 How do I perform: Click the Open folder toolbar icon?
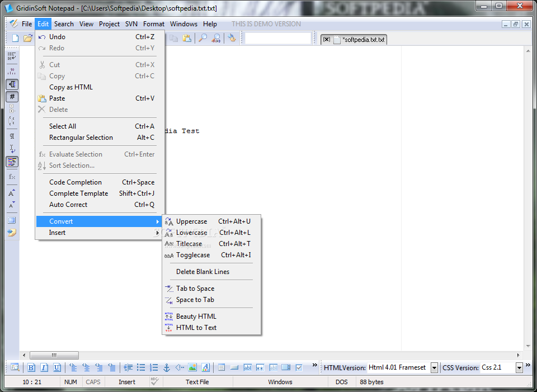(x=28, y=38)
